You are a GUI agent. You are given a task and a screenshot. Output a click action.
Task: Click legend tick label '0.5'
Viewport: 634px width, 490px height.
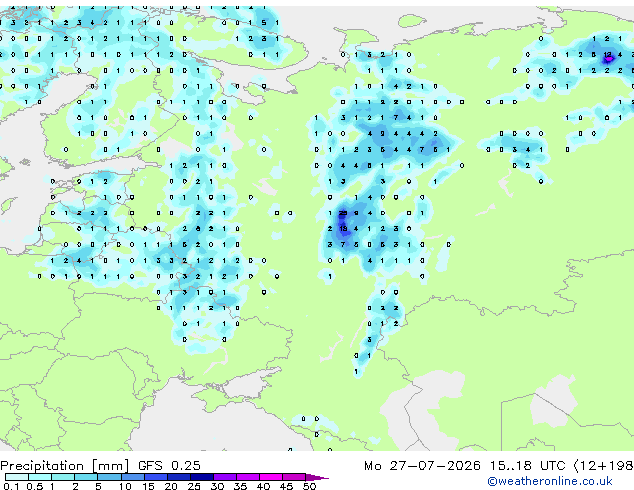pyautogui.click(x=34, y=486)
